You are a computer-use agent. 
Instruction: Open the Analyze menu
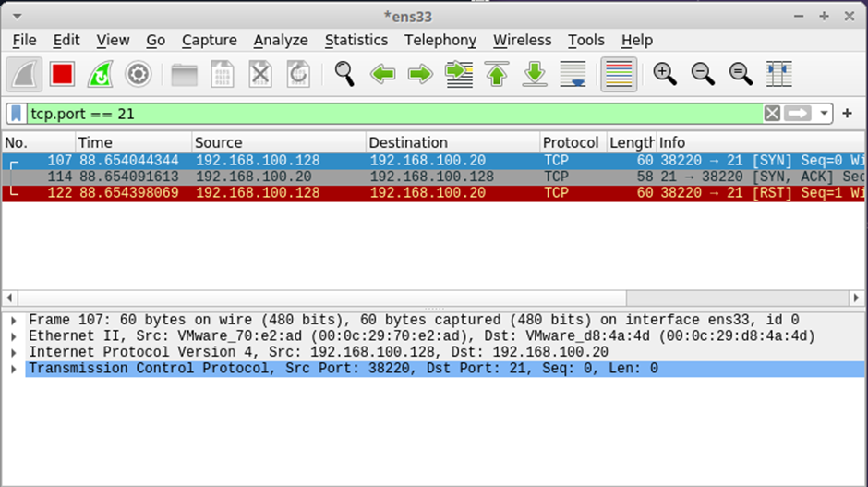pos(281,40)
